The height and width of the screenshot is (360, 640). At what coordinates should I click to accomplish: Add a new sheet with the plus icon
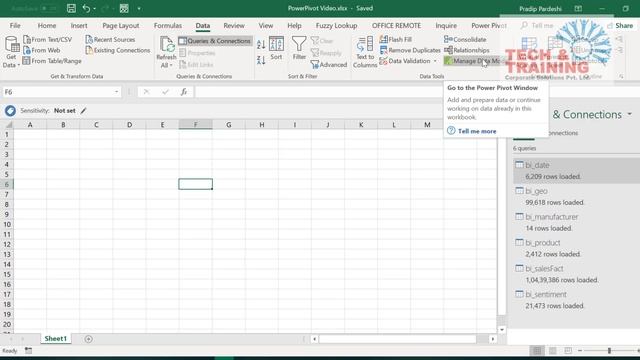click(x=88, y=339)
